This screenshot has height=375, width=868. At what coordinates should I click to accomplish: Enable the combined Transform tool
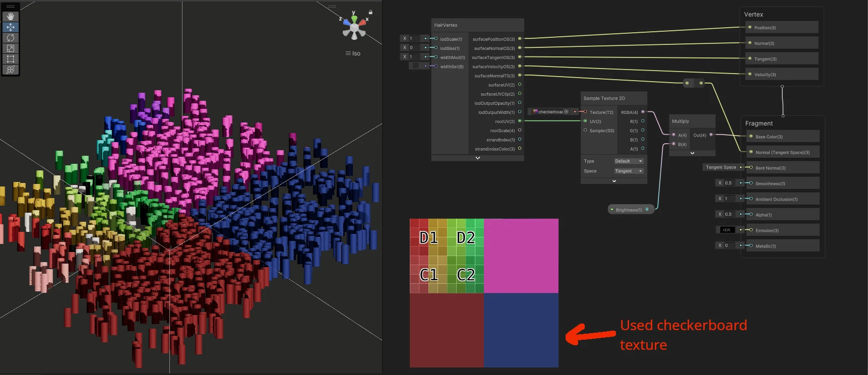11,70
